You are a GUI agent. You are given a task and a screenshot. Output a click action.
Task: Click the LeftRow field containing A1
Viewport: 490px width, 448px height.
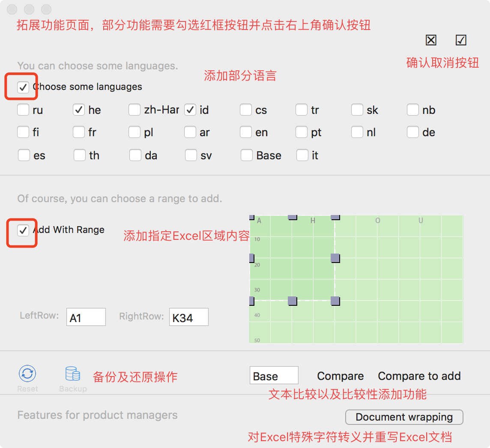tap(86, 317)
